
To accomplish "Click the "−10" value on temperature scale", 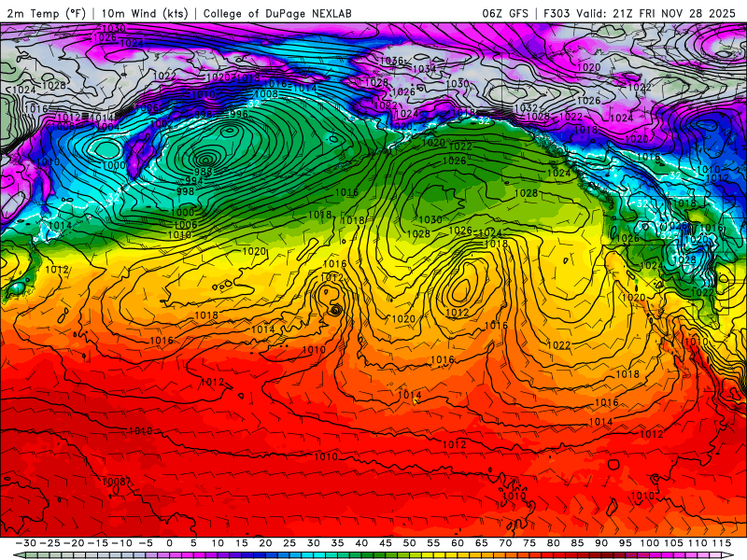I will click(x=121, y=543).
